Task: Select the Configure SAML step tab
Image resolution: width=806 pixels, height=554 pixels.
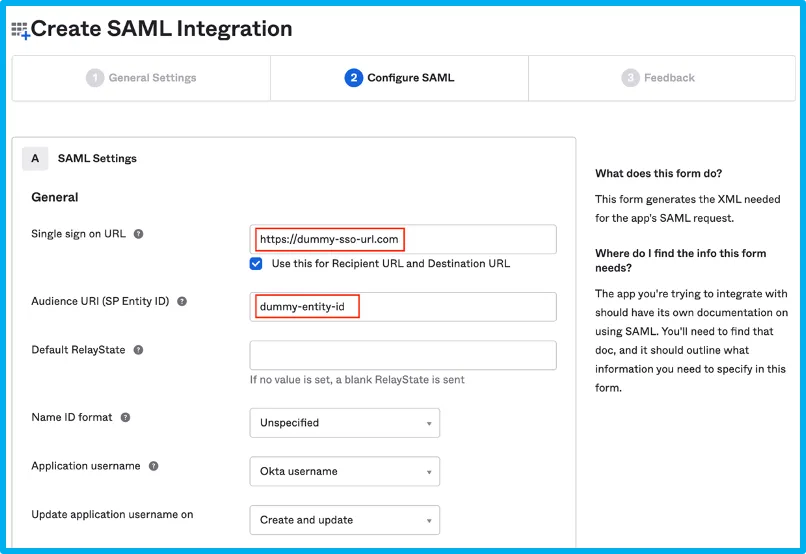Action: (x=399, y=78)
